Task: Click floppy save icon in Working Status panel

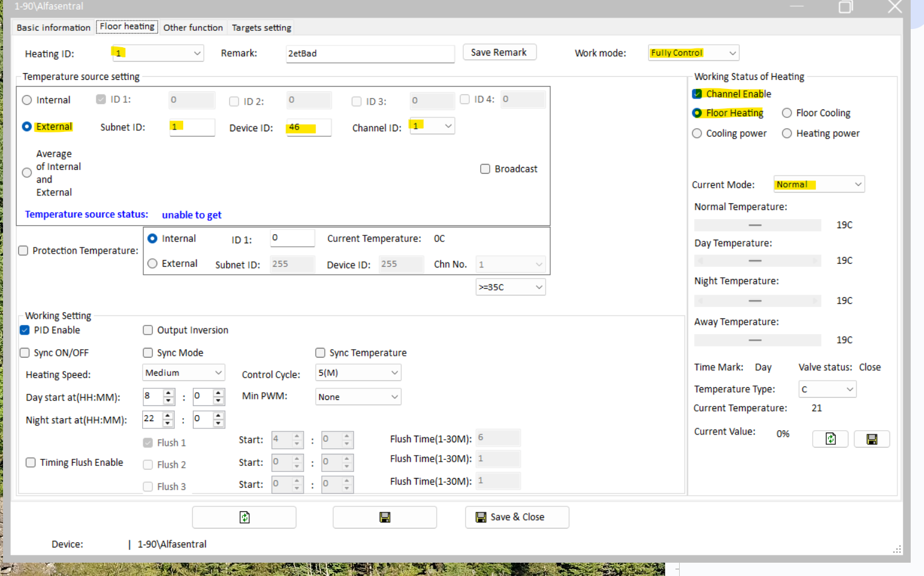Action: pyautogui.click(x=871, y=439)
